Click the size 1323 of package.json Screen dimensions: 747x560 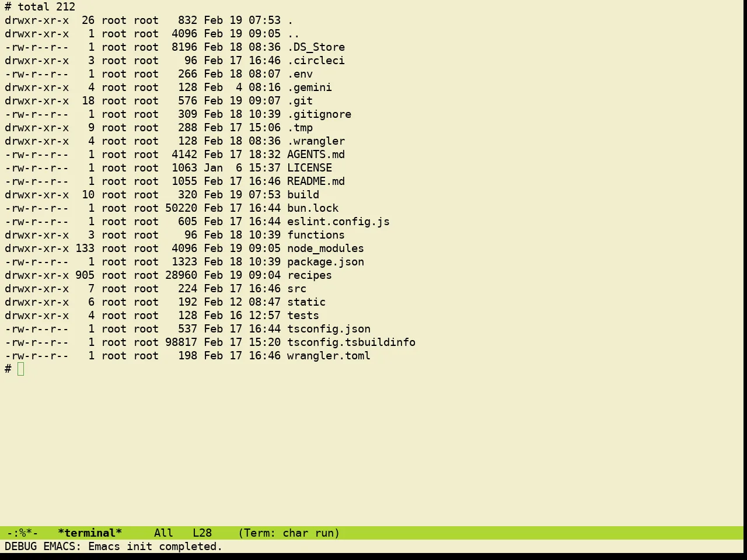pos(184,262)
